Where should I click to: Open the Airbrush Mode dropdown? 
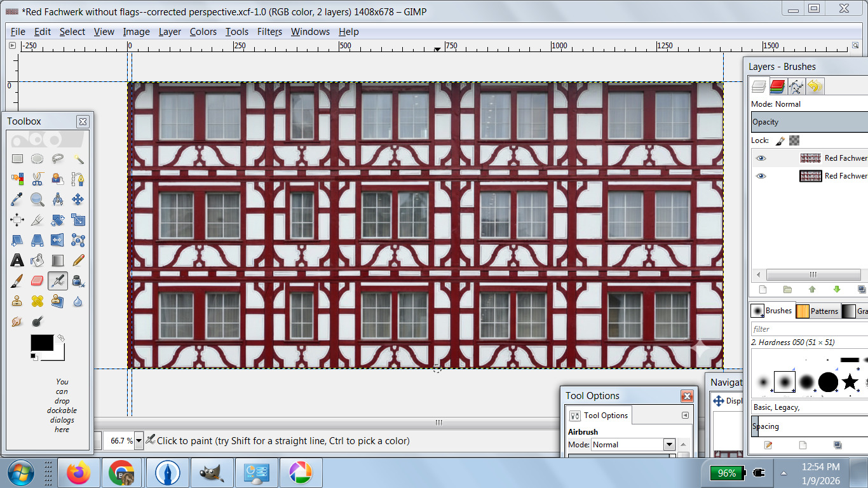[668, 445]
